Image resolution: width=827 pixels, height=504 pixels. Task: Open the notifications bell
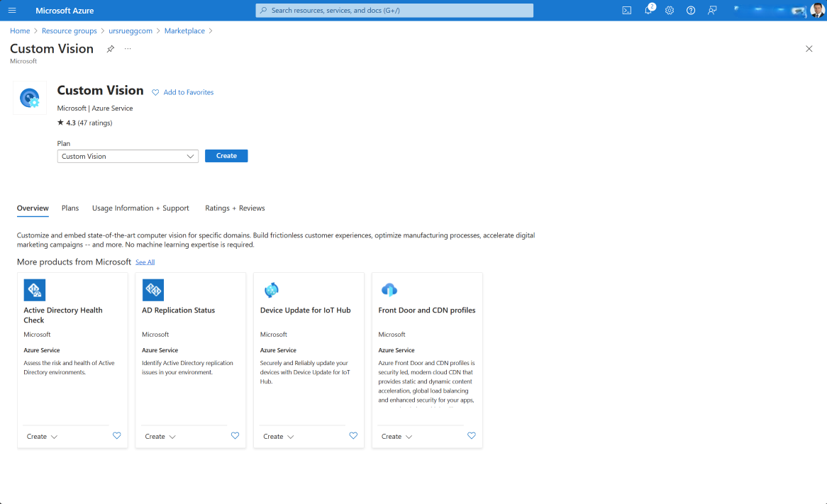(x=648, y=10)
